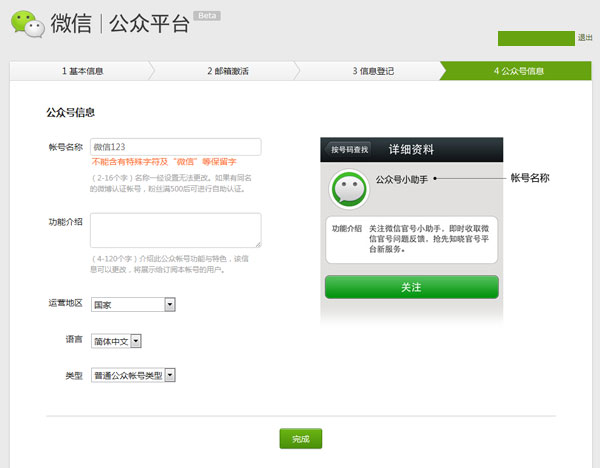Click the green avatar icon in phone preview
Viewport: 600px width, 468px height.
[x=349, y=189]
